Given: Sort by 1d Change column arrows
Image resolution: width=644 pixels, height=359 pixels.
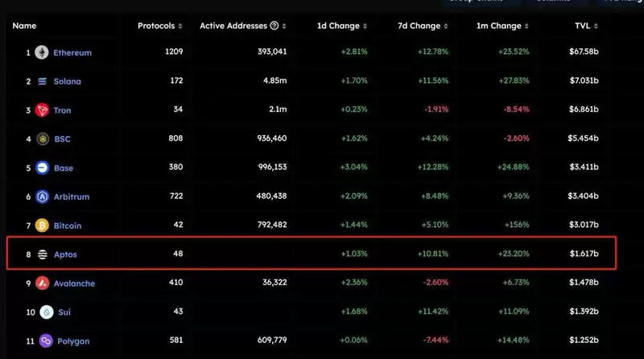Looking at the screenshot, I should [x=365, y=26].
